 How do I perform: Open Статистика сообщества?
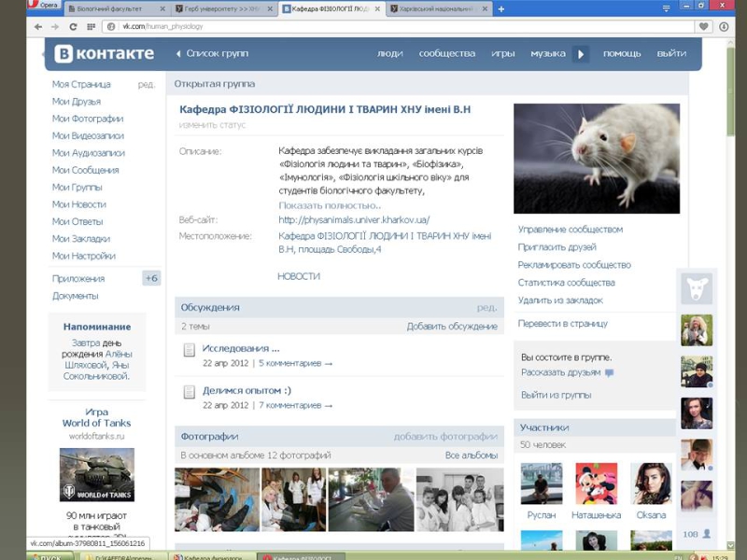[x=567, y=283]
